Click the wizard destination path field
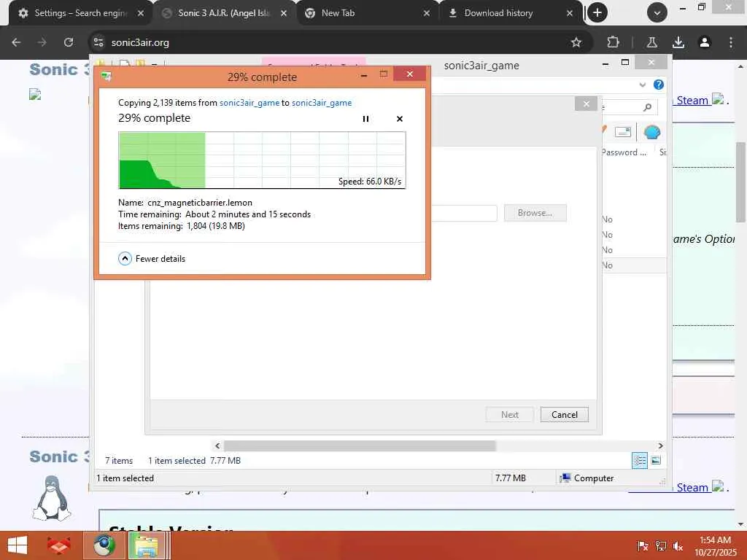 pos(464,213)
